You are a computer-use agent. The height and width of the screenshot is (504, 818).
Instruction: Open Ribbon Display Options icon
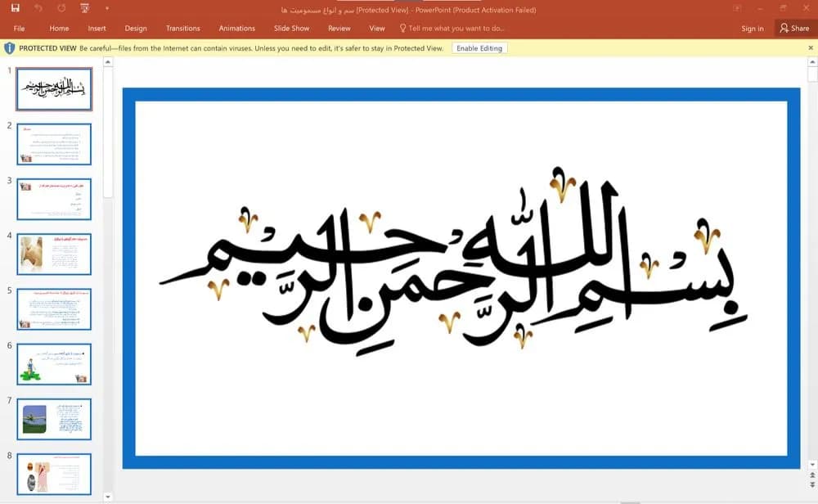pos(737,8)
